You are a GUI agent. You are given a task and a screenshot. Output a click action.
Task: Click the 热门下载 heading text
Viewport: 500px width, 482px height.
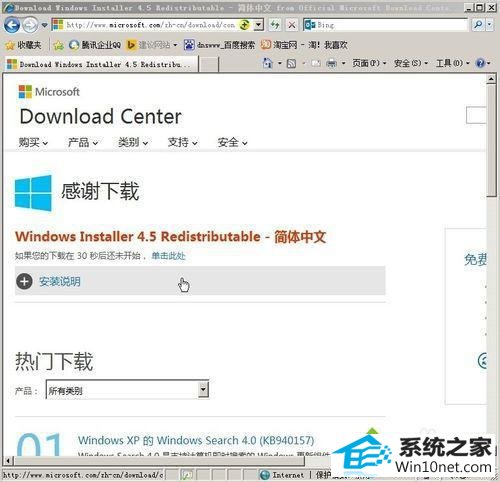[54, 361]
